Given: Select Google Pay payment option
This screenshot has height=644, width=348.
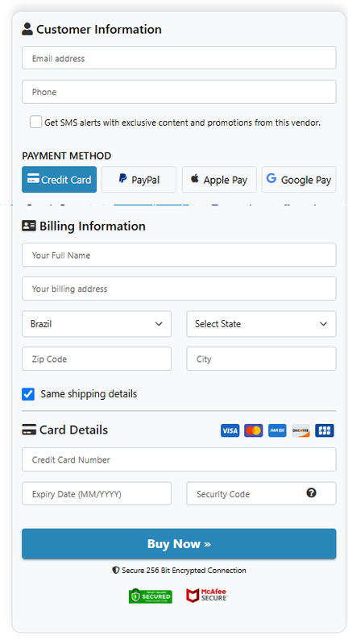Looking at the screenshot, I should [299, 180].
